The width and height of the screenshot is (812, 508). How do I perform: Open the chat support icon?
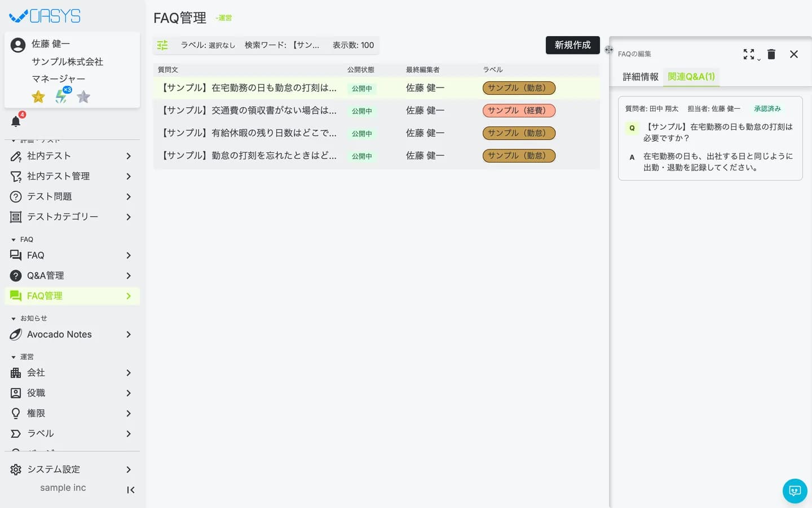click(x=795, y=491)
